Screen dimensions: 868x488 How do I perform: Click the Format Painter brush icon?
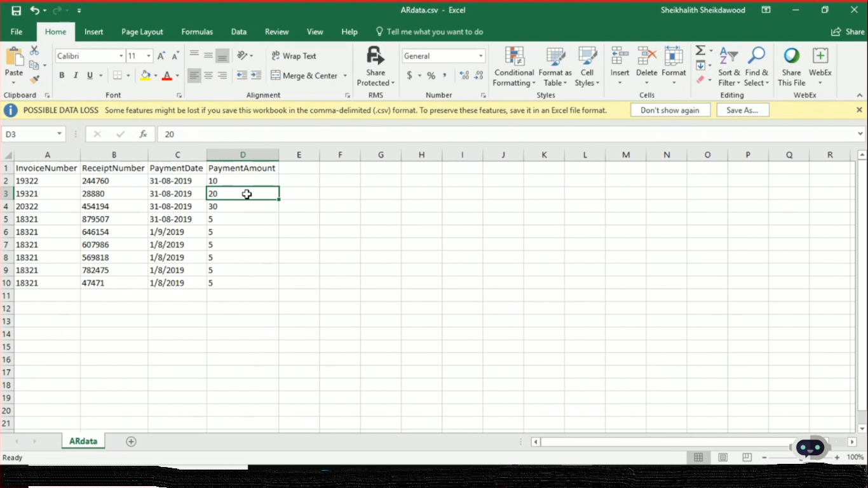click(34, 79)
